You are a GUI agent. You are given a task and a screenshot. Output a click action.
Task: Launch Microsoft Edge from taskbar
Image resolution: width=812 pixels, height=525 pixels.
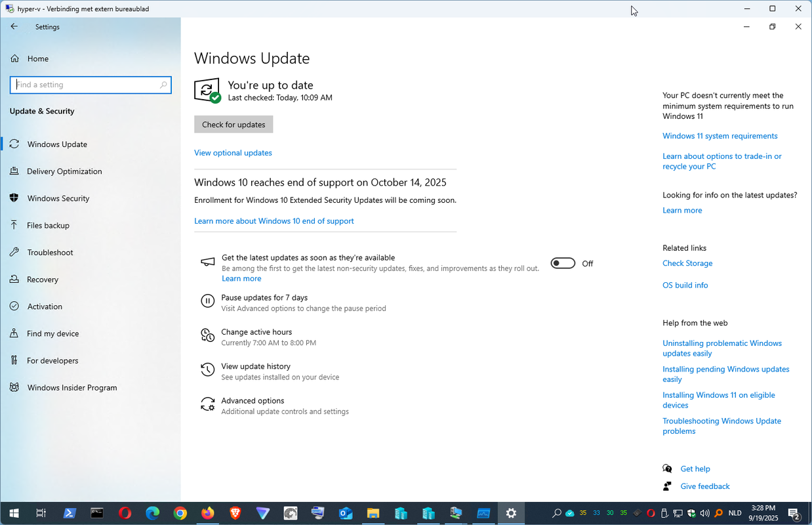coord(152,513)
